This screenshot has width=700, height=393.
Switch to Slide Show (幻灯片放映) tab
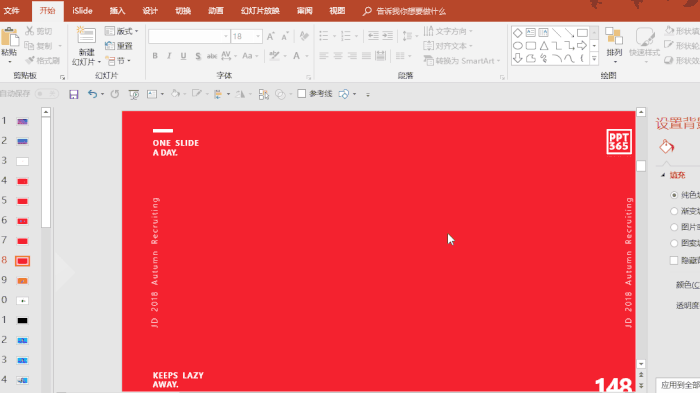(260, 11)
